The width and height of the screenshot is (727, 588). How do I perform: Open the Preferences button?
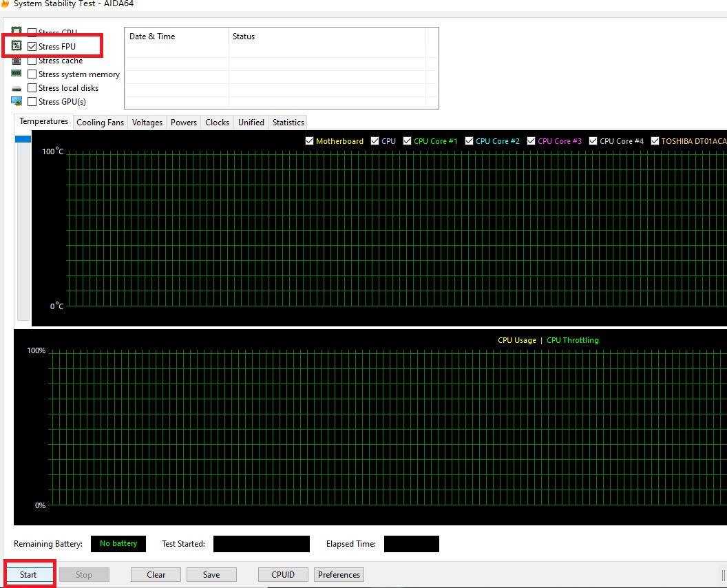[x=339, y=574]
